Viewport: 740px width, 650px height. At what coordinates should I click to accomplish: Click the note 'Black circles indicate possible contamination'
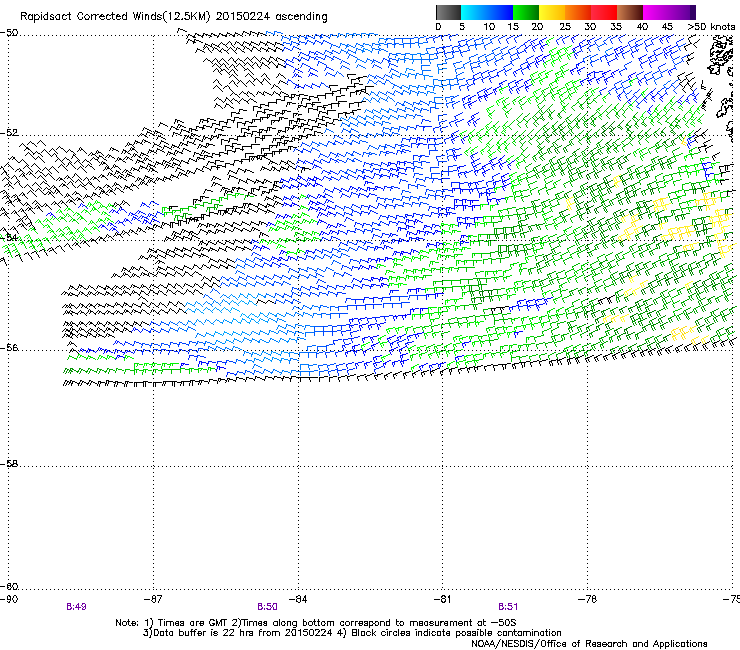pos(456,633)
